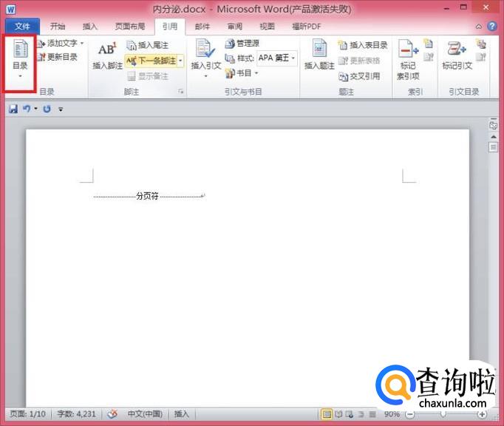Viewport: 504px width, 426px height.
Task: Open Word help question mark icon
Action: pos(491,26)
